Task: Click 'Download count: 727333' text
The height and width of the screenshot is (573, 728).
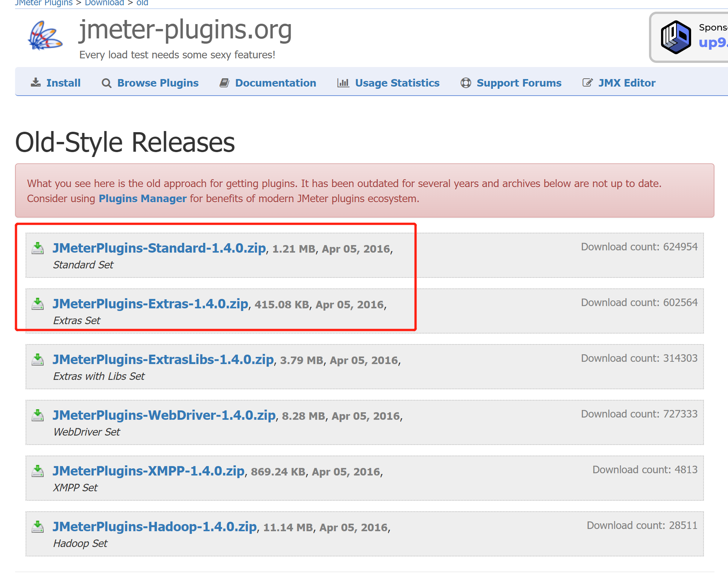Action: 639,414
